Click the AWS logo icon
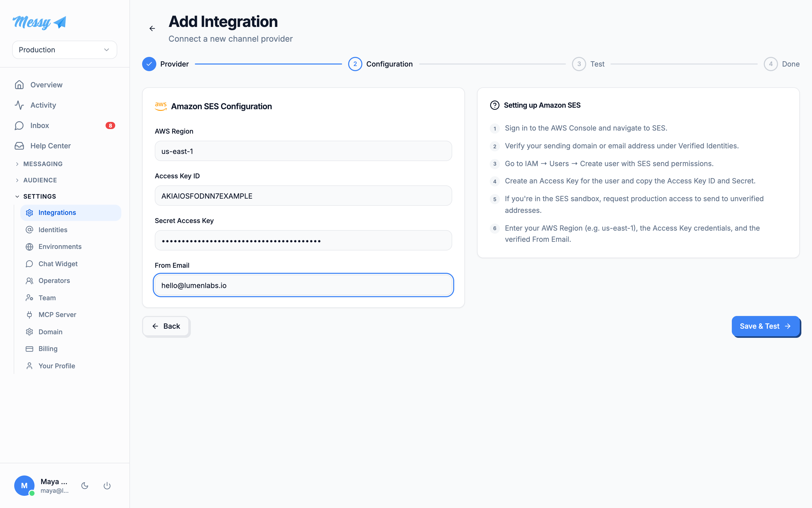The height and width of the screenshot is (508, 812). (161, 106)
